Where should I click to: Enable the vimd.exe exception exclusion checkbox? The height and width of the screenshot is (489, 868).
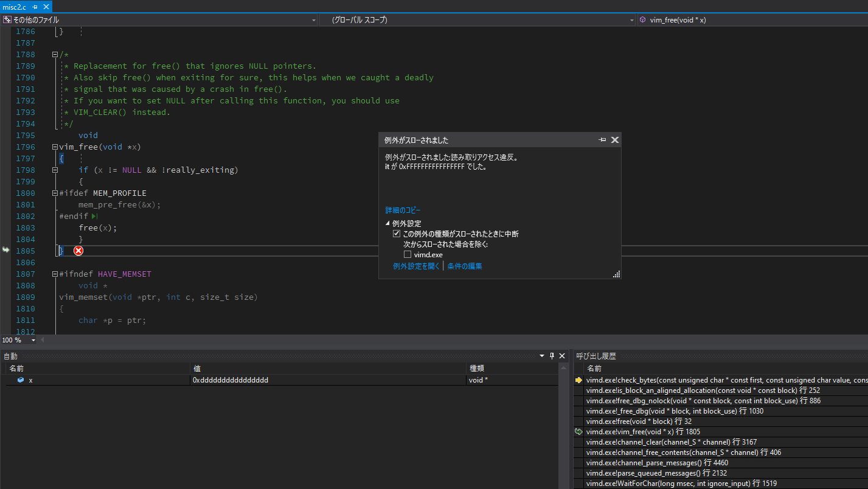[x=407, y=254]
